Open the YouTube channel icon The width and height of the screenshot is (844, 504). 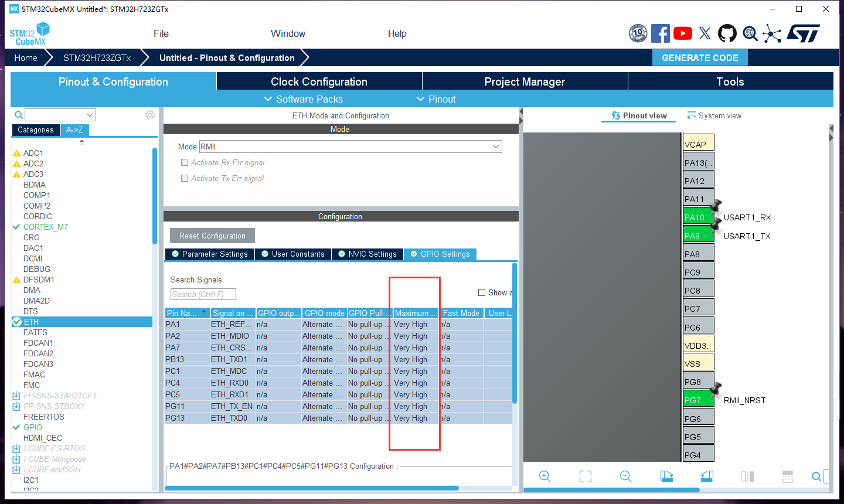coord(683,33)
